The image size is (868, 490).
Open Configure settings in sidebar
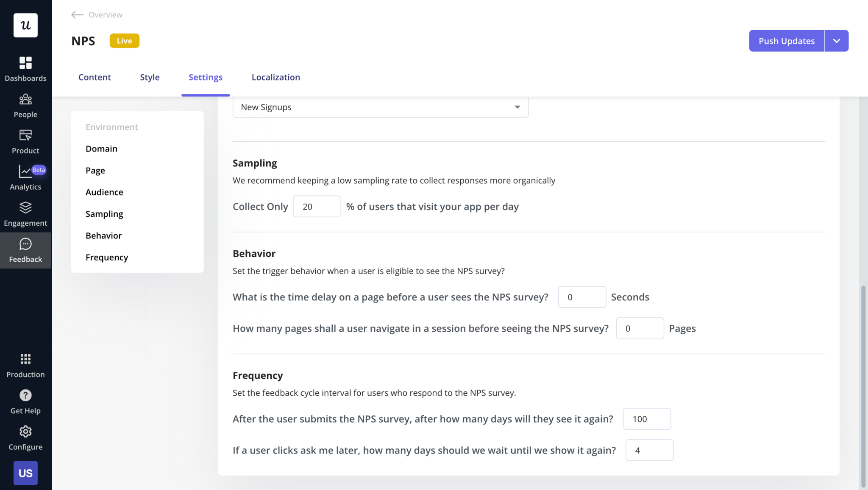(25, 437)
